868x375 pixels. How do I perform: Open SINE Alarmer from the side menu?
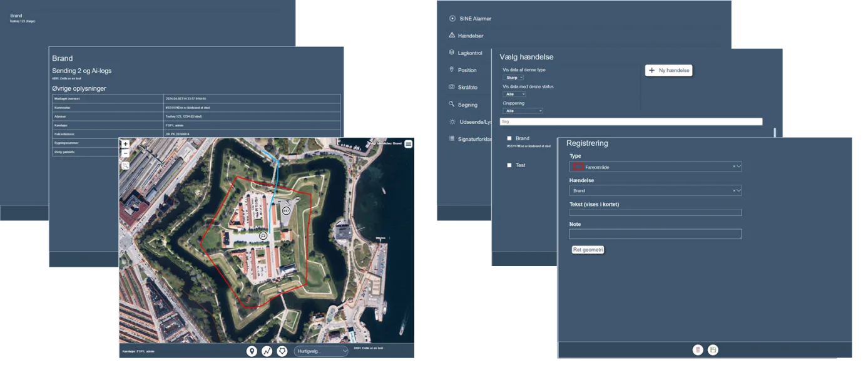tap(471, 19)
